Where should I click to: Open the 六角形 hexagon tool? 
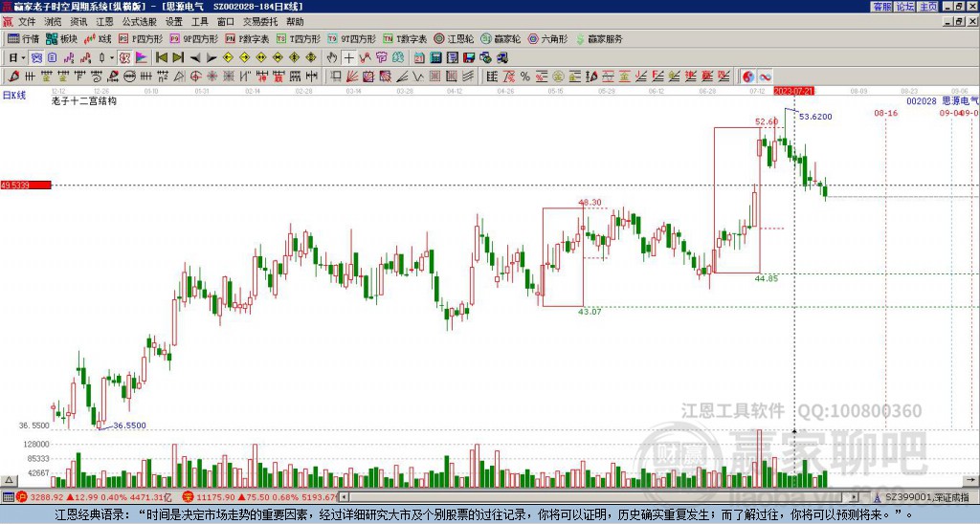(547, 38)
